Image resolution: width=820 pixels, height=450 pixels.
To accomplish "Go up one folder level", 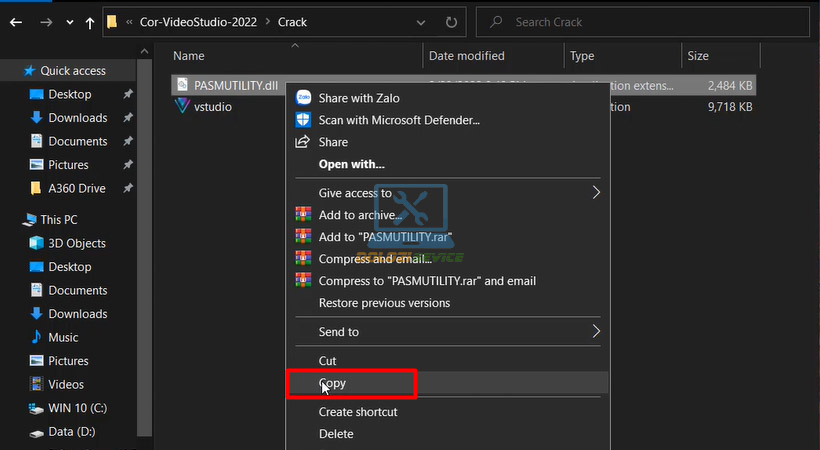I will (89, 22).
